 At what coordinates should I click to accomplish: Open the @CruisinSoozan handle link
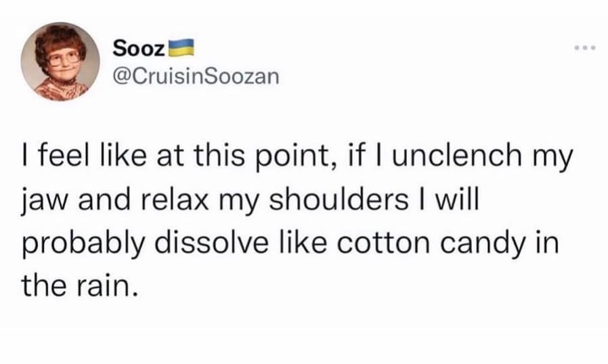pyautogui.click(x=196, y=78)
